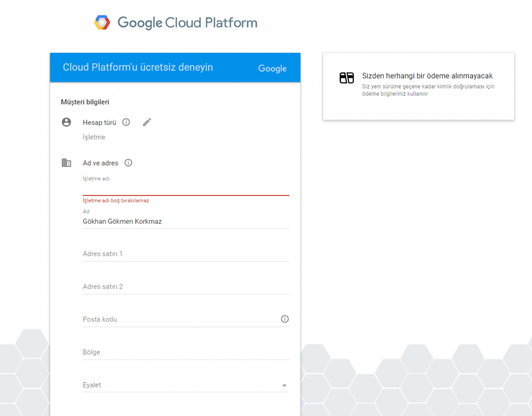This screenshot has height=416, width=532.
Task: Click the İşletme account type value
Action: 94,137
